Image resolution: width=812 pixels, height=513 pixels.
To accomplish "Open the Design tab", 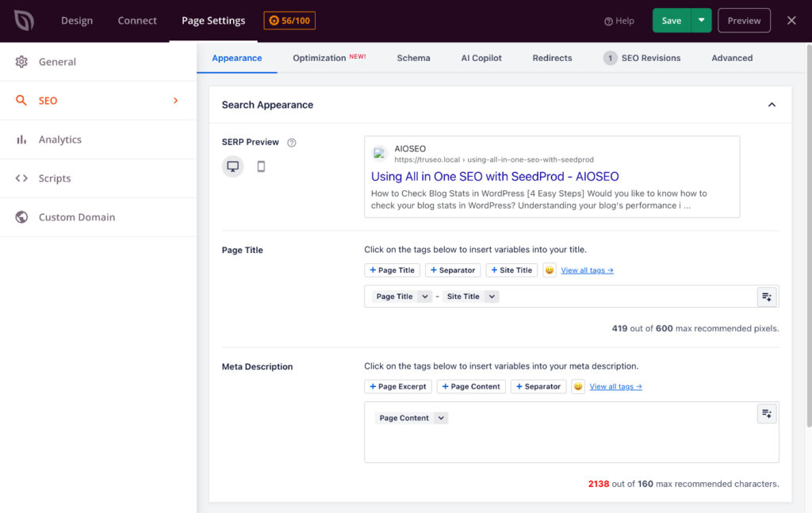I will tap(77, 21).
